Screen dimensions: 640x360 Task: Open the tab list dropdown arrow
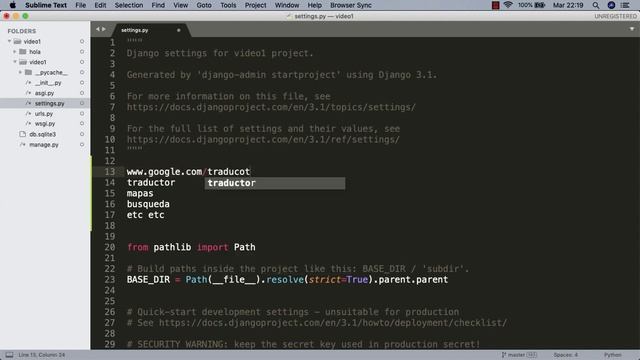point(631,29)
